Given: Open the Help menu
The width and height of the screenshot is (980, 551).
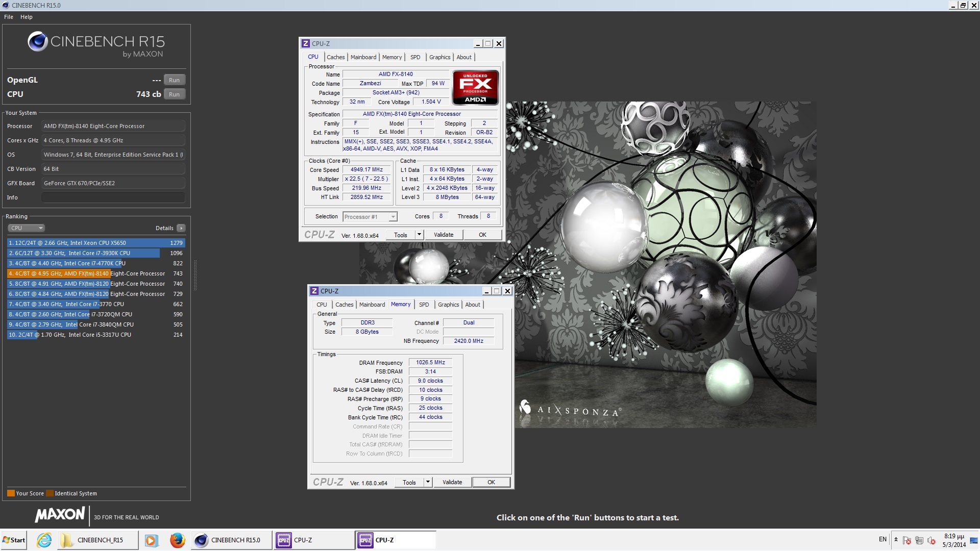Looking at the screenshot, I should click(x=27, y=17).
